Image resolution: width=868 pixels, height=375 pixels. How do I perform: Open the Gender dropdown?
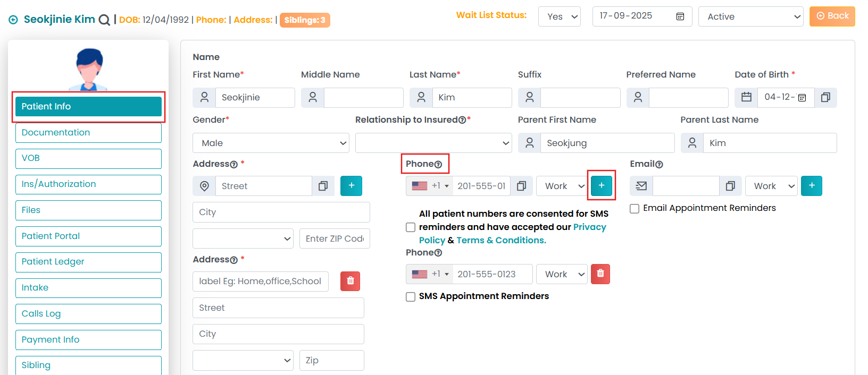(271, 143)
